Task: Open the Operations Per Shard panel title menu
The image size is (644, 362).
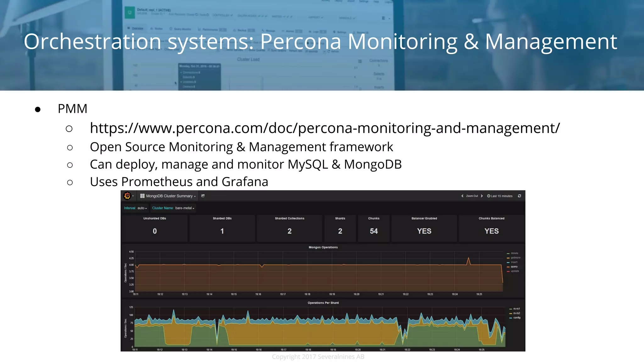Action: 323,303
